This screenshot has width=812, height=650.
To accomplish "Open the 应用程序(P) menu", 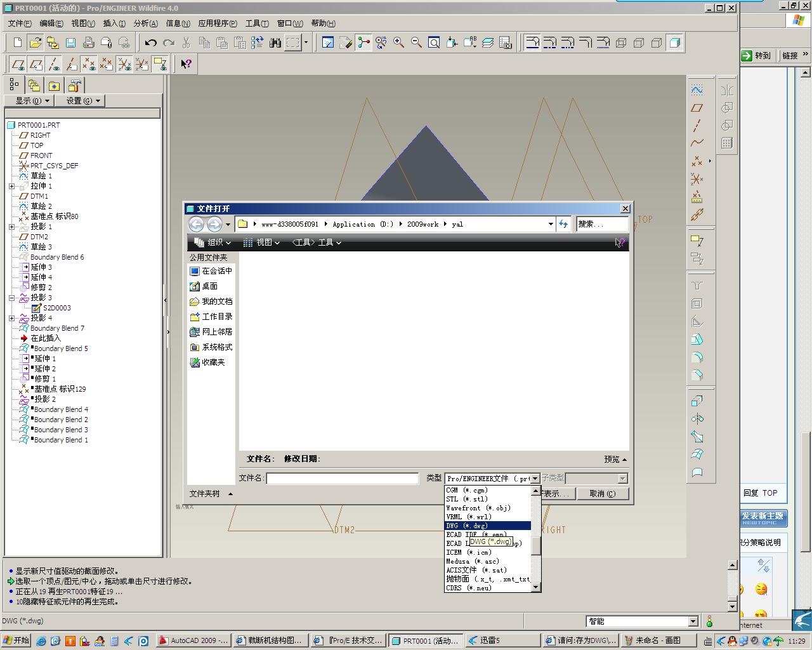I will tap(218, 23).
